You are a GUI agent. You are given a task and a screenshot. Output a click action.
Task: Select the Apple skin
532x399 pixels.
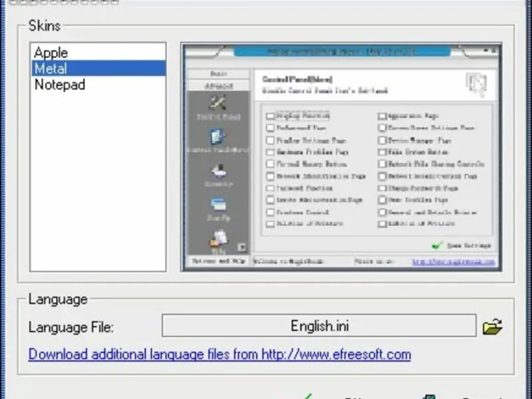coord(98,53)
